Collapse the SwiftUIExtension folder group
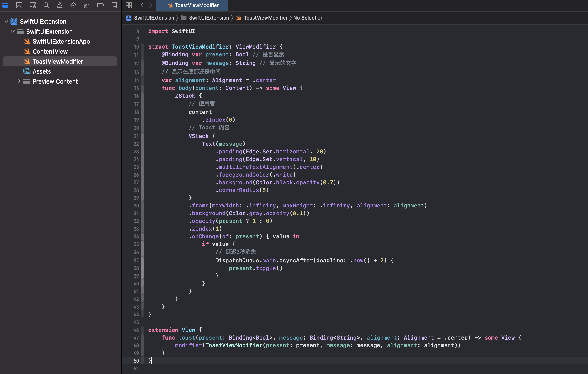 (x=13, y=32)
